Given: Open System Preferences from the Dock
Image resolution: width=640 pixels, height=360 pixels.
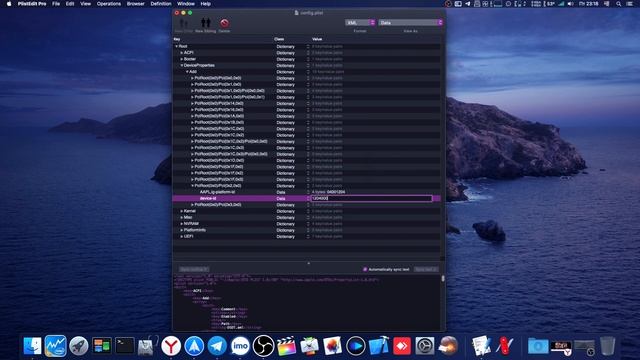Looking at the screenshot, I should pos(425,346).
